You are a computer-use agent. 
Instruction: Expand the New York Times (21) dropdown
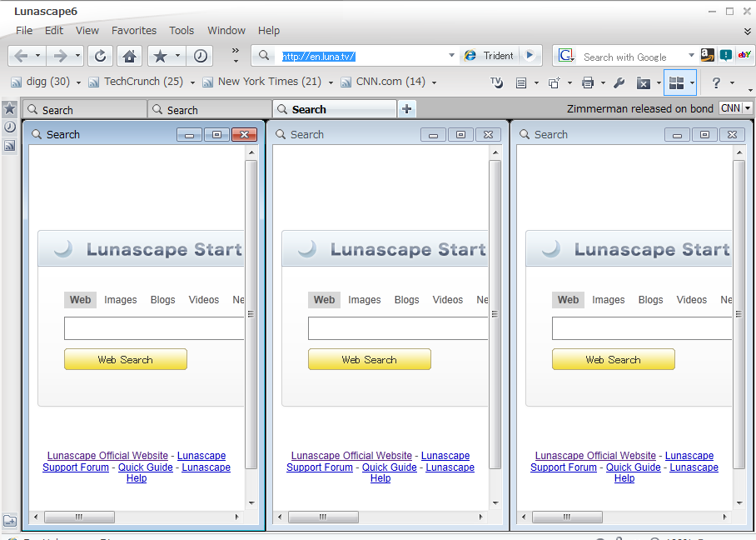point(331,82)
